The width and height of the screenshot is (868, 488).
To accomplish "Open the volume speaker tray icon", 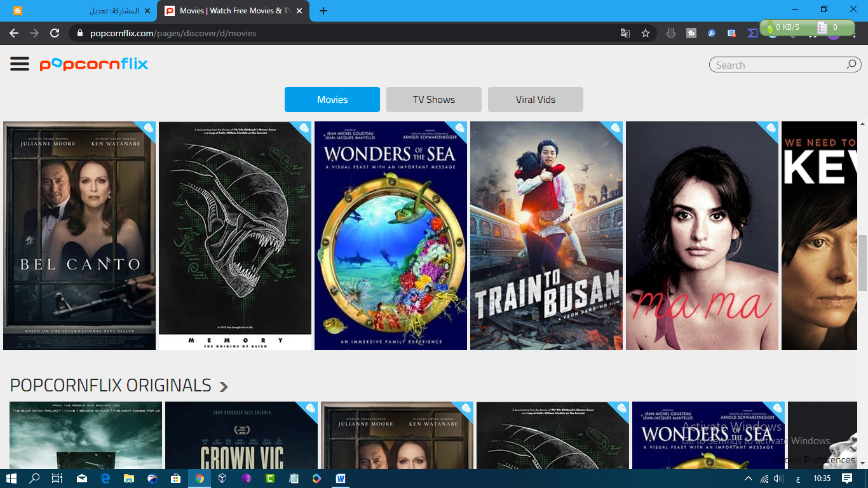I will point(778,478).
